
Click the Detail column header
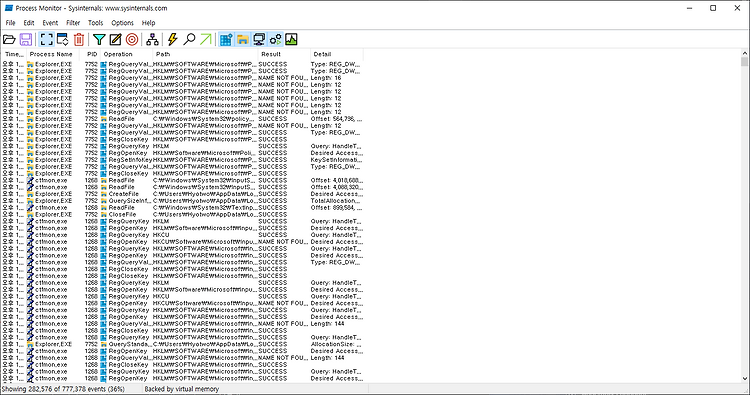pyautogui.click(x=337, y=54)
